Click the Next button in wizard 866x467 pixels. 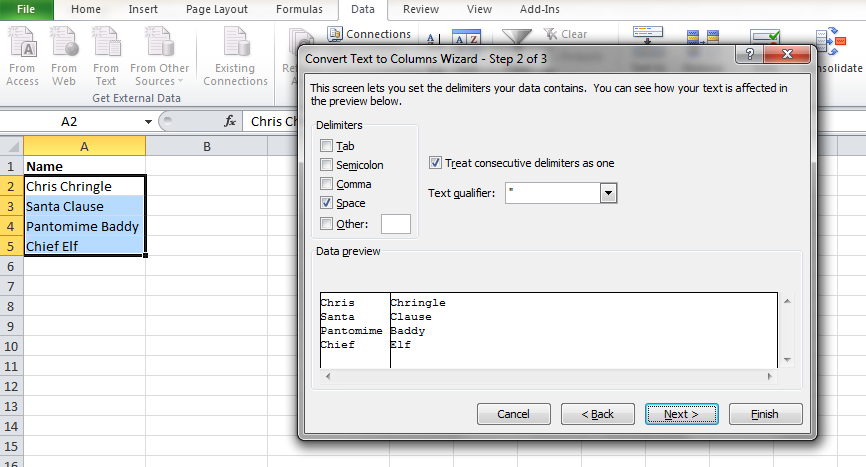click(x=680, y=414)
